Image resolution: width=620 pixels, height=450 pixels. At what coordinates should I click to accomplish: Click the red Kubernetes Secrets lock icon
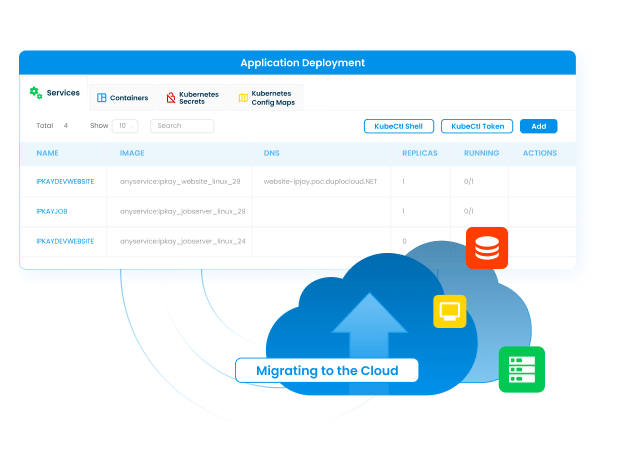pyautogui.click(x=171, y=98)
